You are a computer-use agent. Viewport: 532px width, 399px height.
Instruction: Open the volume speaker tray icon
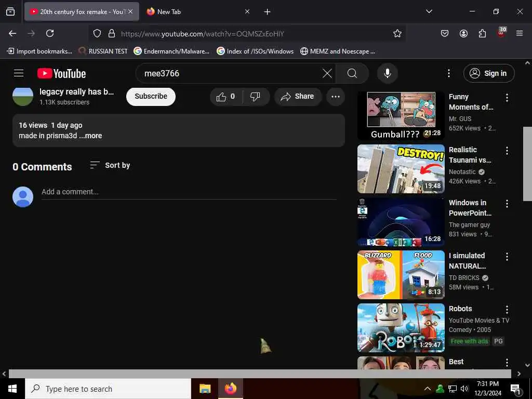click(464, 389)
